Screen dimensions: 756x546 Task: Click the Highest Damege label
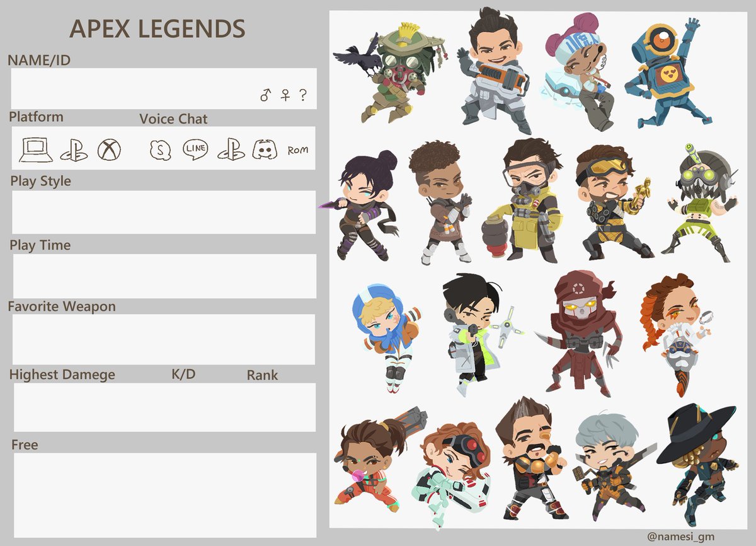point(62,375)
